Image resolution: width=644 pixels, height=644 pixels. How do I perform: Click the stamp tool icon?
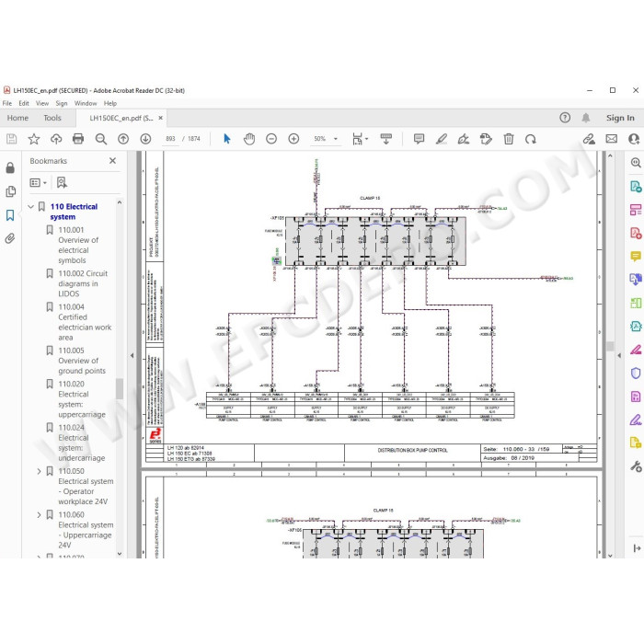click(x=486, y=139)
